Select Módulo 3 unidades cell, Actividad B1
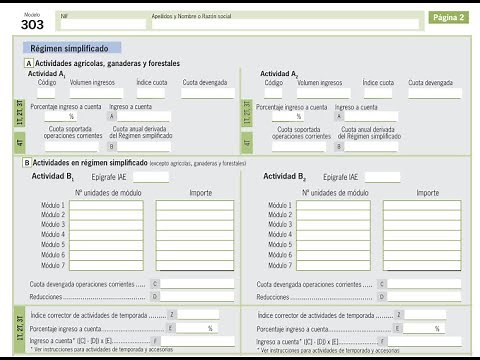 pyautogui.click(x=106, y=225)
